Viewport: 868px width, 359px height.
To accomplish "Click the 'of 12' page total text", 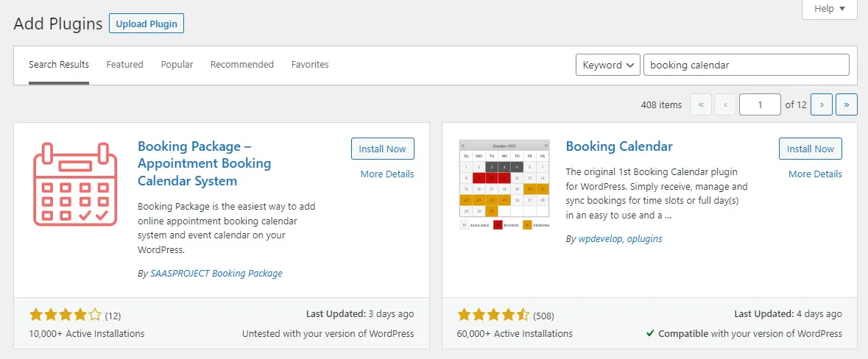I will (796, 104).
